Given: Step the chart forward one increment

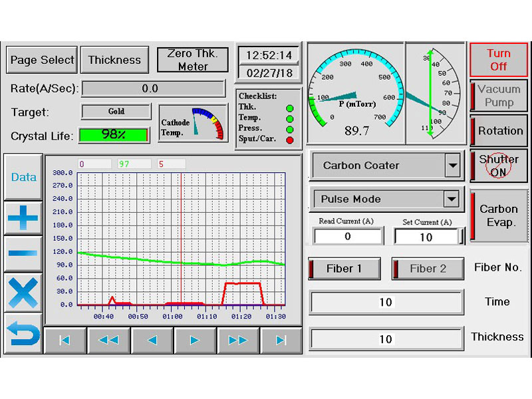Looking at the screenshot, I should [194, 340].
